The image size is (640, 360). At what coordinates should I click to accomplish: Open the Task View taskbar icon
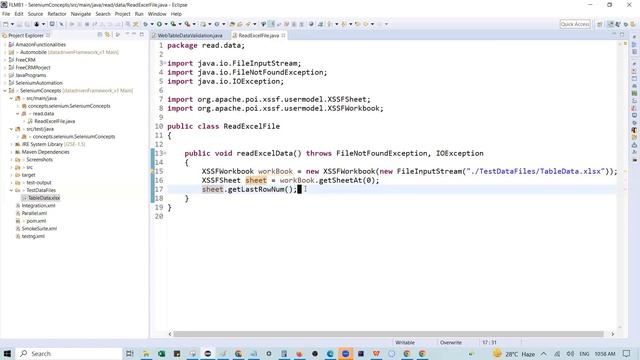point(130,353)
